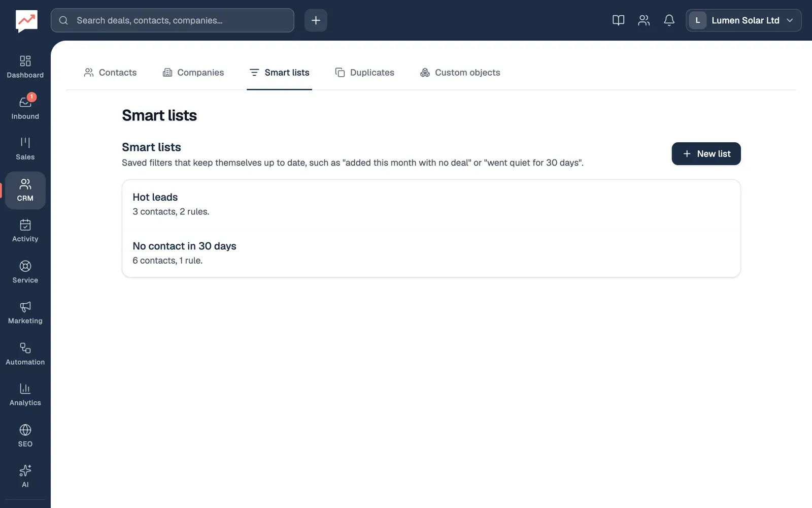
Task: Click the '3 contacts, 2 rules.' text
Action: pyautogui.click(x=171, y=212)
